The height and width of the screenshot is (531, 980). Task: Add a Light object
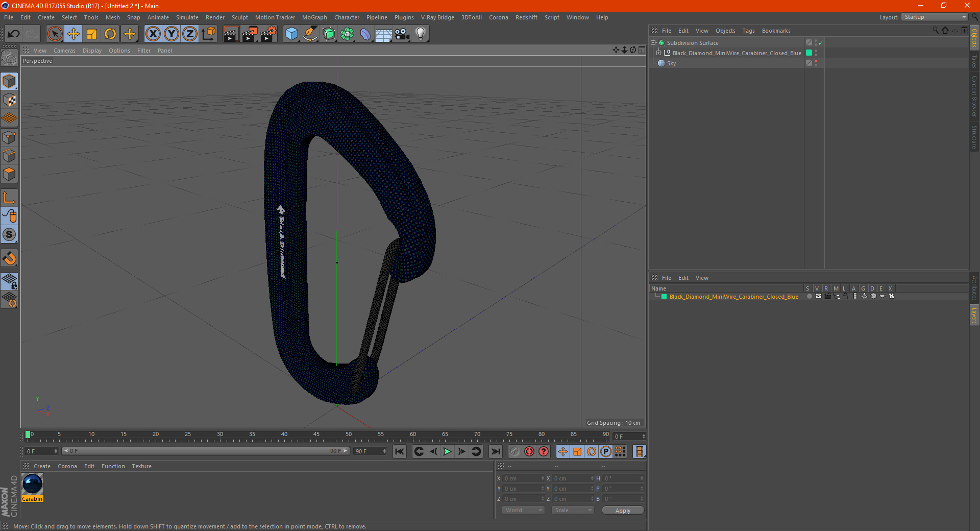pyautogui.click(x=421, y=34)
